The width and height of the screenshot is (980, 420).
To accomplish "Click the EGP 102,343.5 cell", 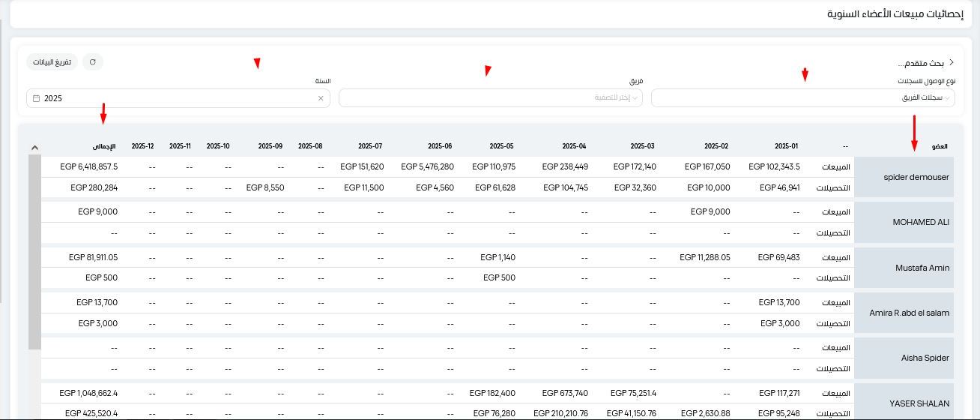I will 774,166.
